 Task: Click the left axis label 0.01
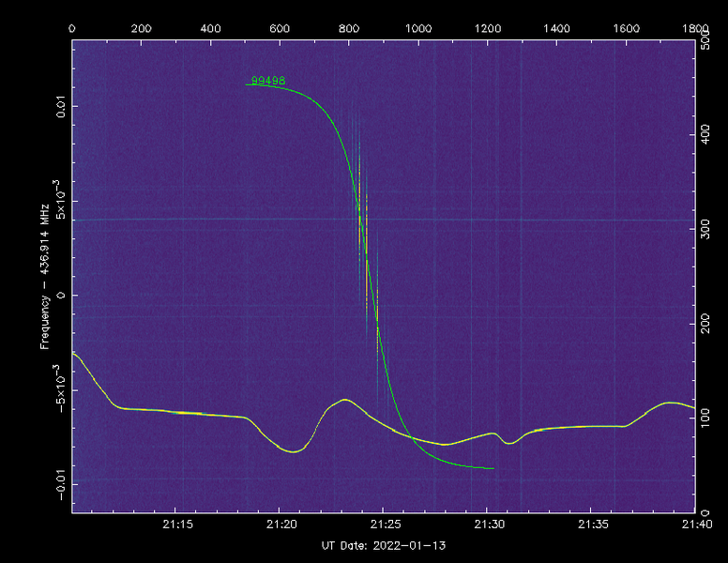[x=60, y=107]
